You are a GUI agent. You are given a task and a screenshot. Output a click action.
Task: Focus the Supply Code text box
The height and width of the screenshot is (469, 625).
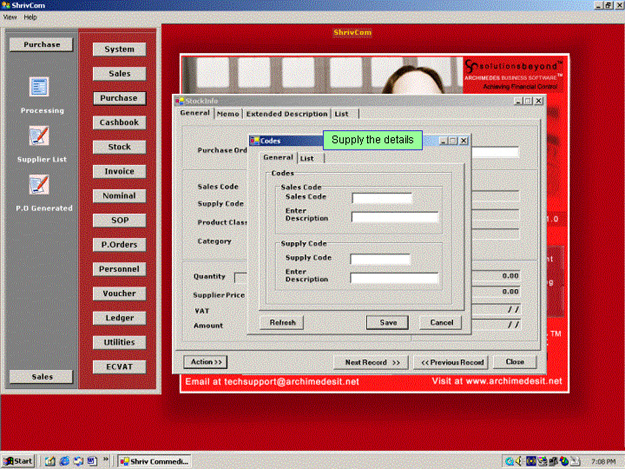click(x=381, y=259)
